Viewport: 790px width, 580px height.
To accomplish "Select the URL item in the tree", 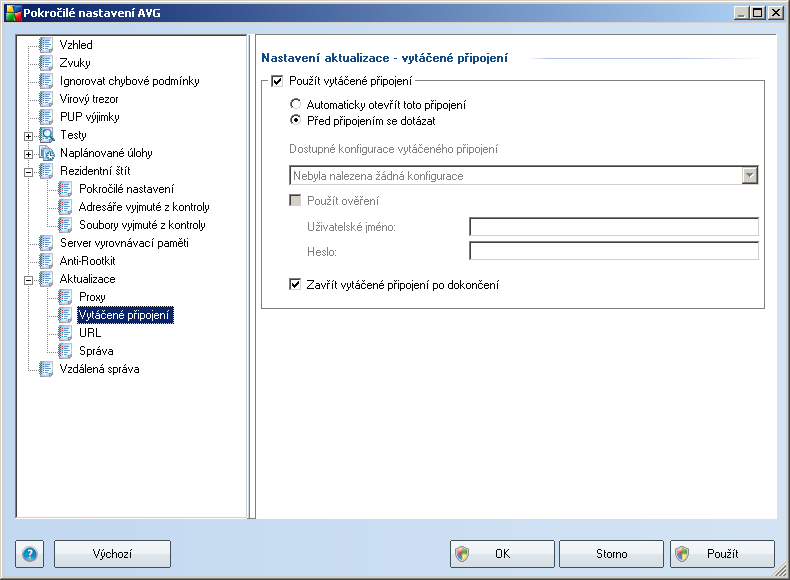I will pyautogui.click(x=90, y=333).
